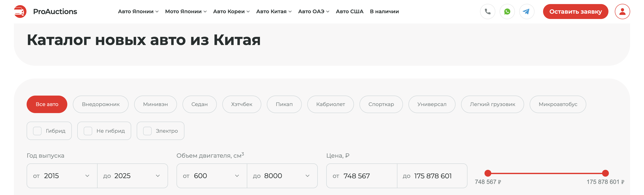Open the В наличии page
644x195 pixels.
[384, 12]
